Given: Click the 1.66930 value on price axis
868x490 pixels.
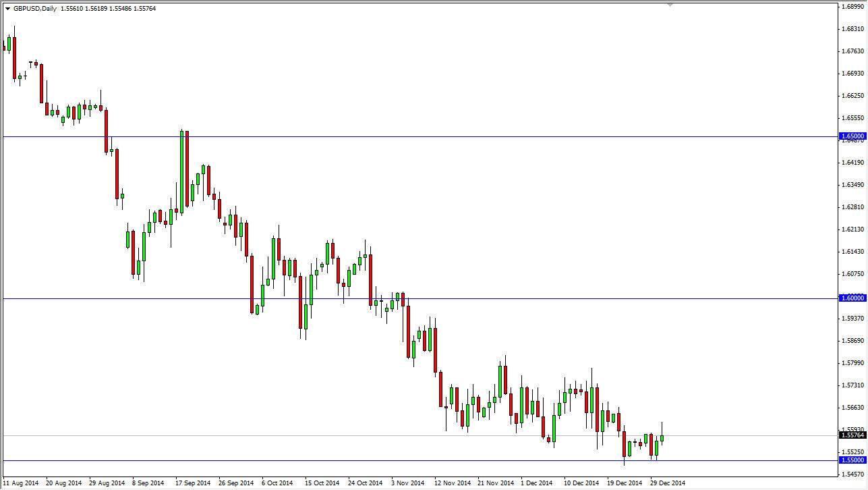Looking at the screenshot, I should [853, 74].
